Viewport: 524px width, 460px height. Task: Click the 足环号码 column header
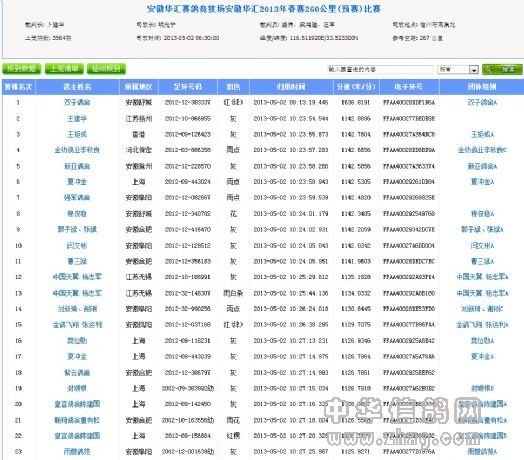187,87
